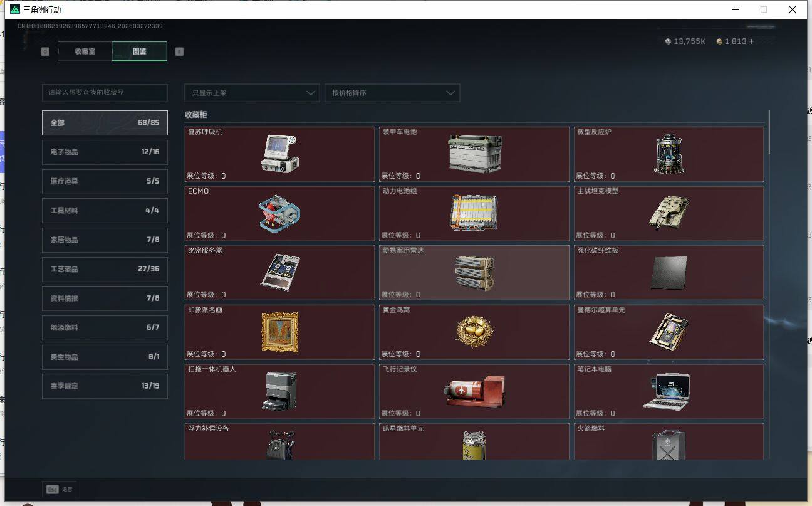Click the Q key hint icon
Viewport: 812px width, 506px height.
coord(45,51)
